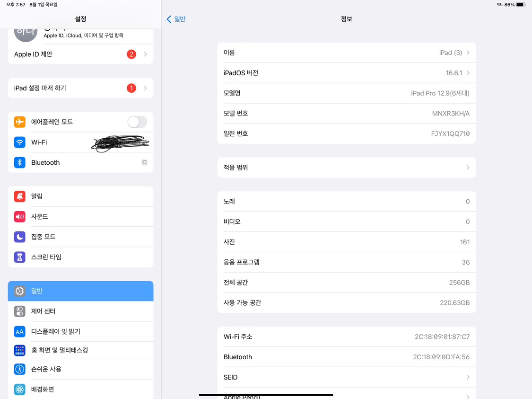Go back to 일반 using the back button

176,19
